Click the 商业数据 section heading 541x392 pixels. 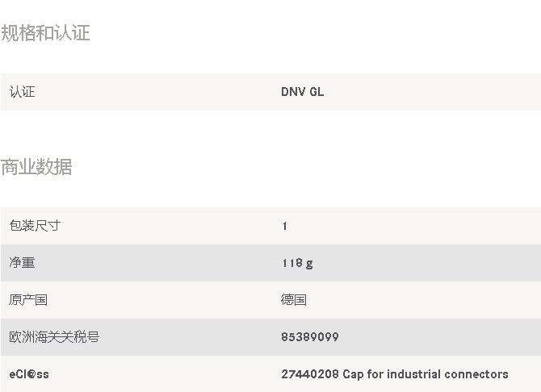point(36,167)
